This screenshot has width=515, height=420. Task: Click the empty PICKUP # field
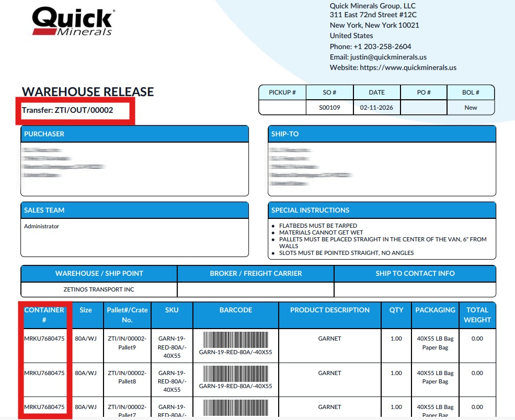(x=282, y=107)
